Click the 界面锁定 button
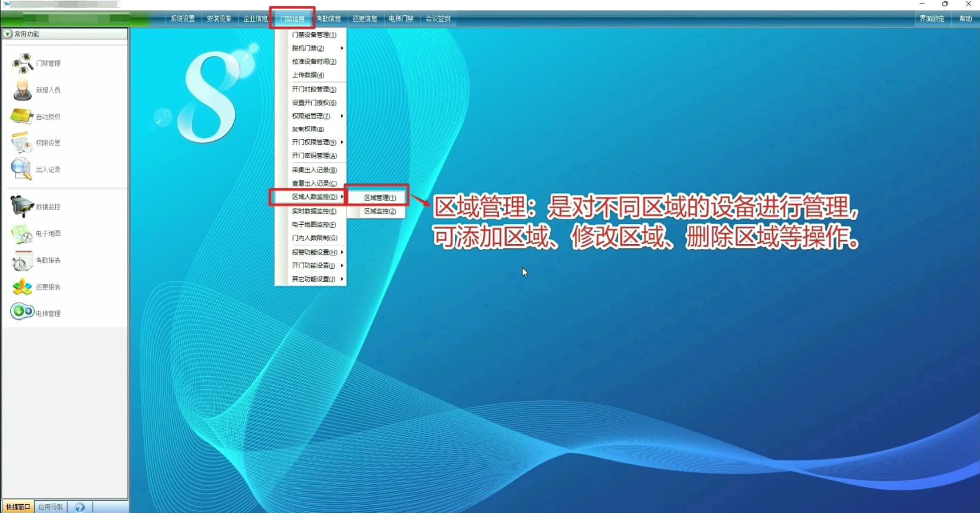This screenshot has height=513, width=980. pyautogui.click(x=932, y=19)
